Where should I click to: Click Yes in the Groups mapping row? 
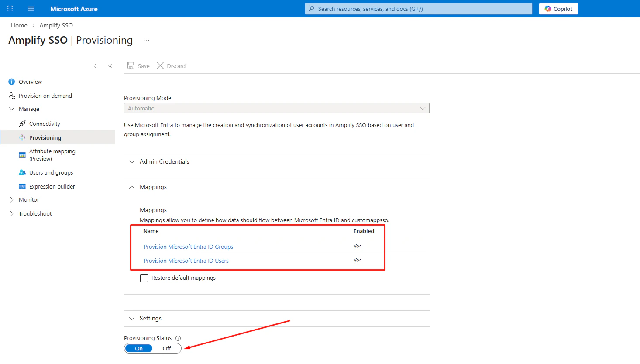point(358,247)
